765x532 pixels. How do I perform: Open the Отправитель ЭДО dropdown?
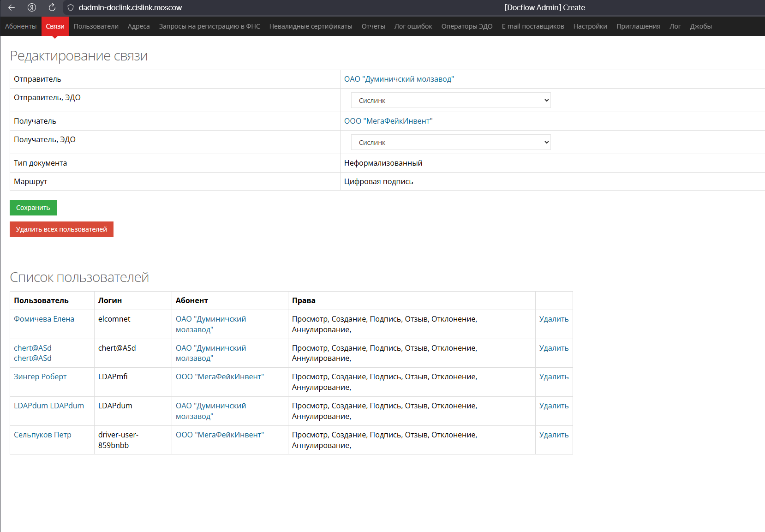pyautogui.click(x=450, y=100)
